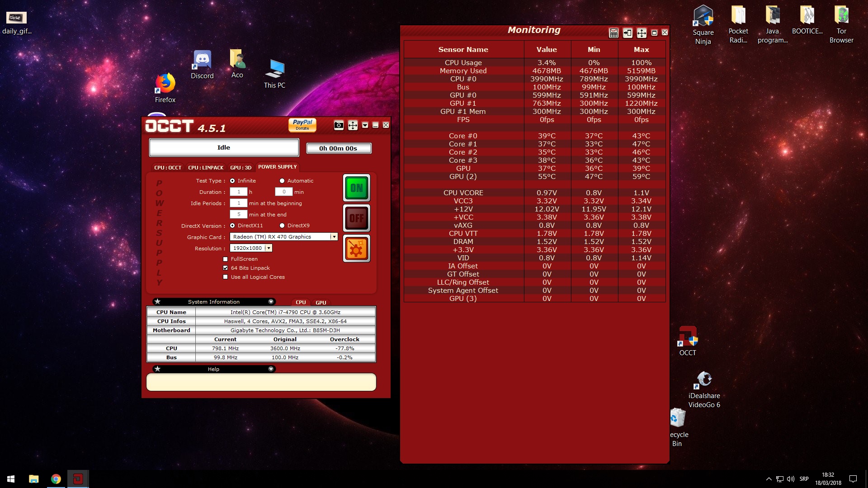
Task: Click the Value column header
Action: click(x=547, y=50)
